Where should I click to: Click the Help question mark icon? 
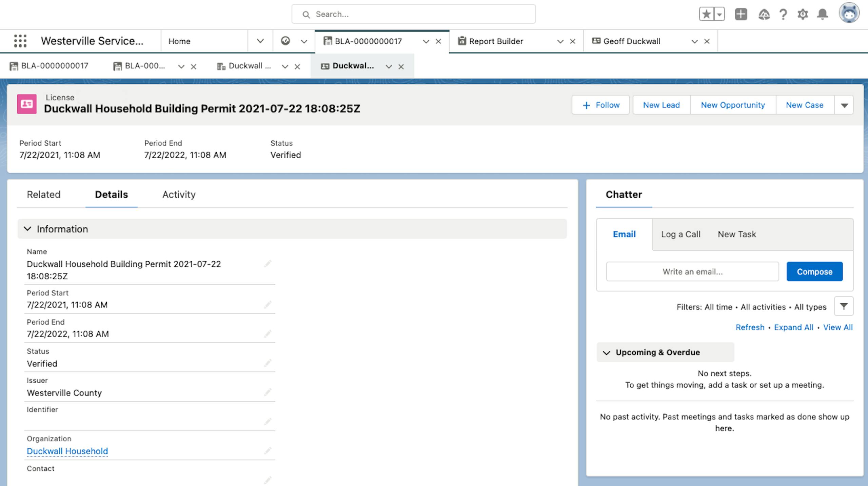pyautogui.click(x=783, y=14)
